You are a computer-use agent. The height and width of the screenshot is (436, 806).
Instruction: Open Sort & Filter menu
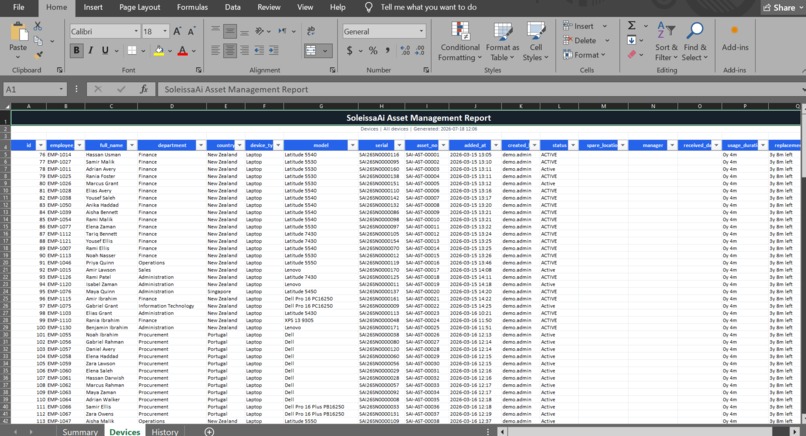pyautogui.click(x=666, y=42)
